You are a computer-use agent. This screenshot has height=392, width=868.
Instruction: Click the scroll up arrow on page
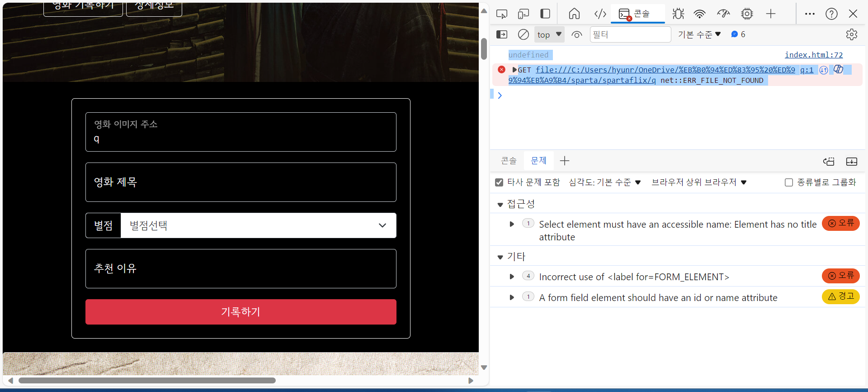(484, 11)
